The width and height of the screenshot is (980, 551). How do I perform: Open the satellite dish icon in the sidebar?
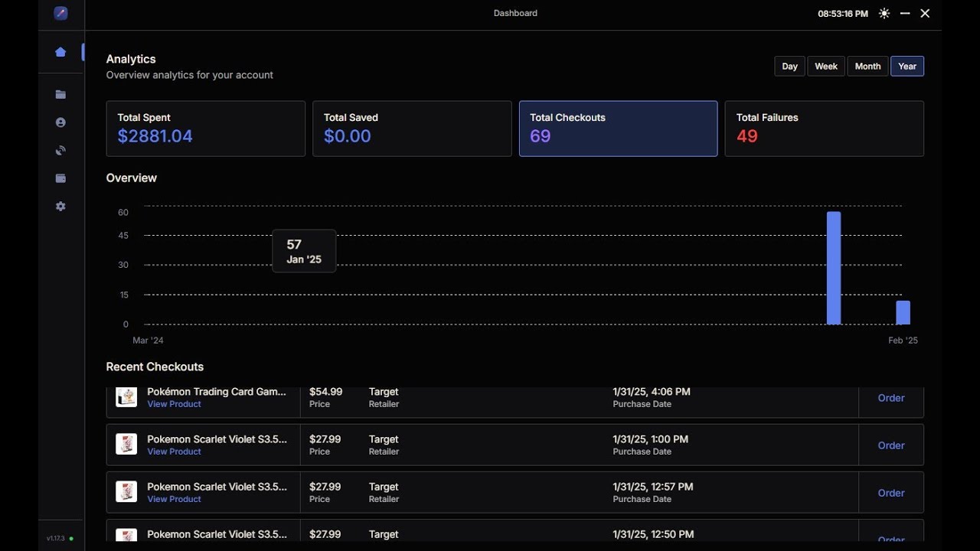pos(60,151)
